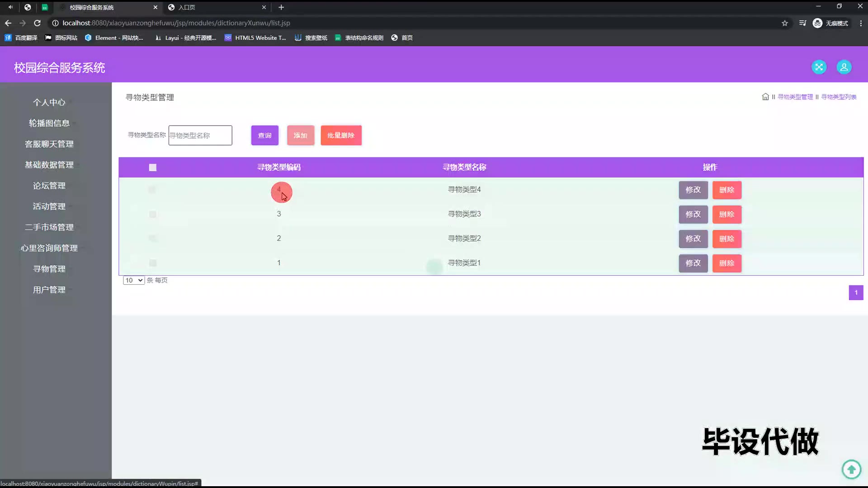The height and width of the screenshot is (488, 868).
Task: Click the scroll-to-top arrow icon
Action: coord(851,469)
